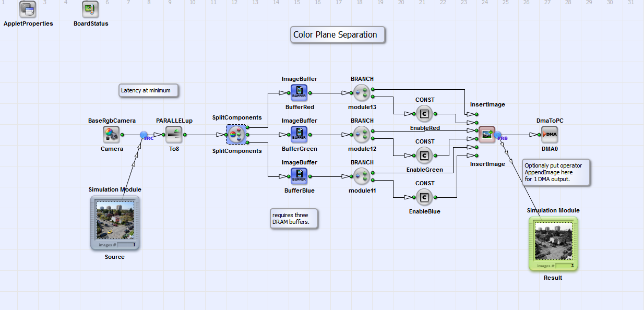Click the BRANCH module11 icon
This screenshot has width=644, height=310.
click(362, 176)
